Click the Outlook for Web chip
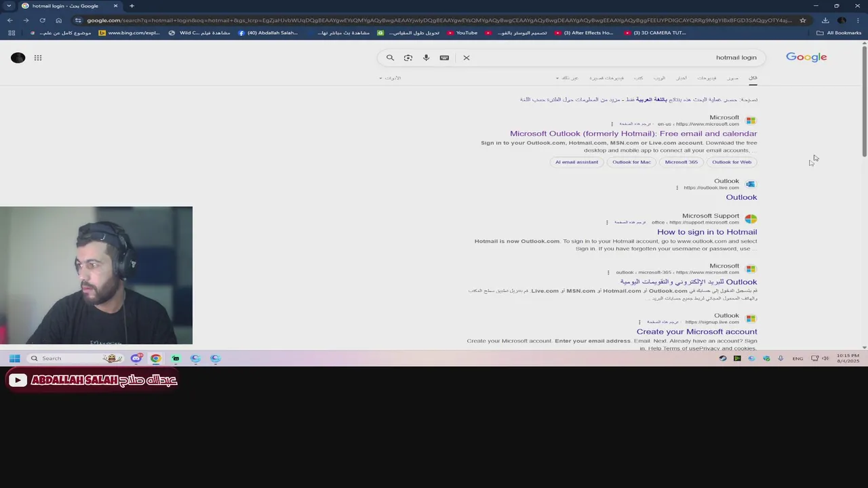The image size is (868, 488). tap(732, 162)
